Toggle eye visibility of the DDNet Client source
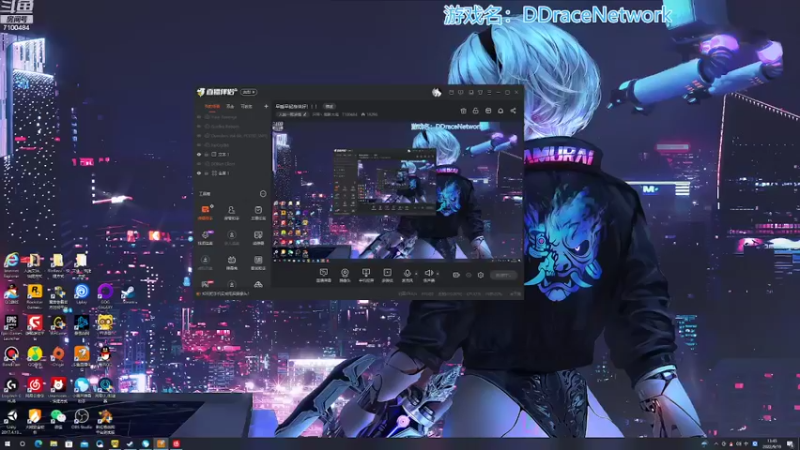This screenshot has height=450, width=800. click(x=199, y=164)
